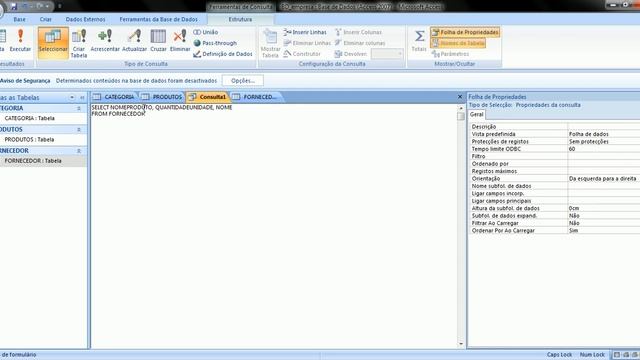Select the Geral properties tab
This screenshot has width=640, height=360.
[476, 115]
